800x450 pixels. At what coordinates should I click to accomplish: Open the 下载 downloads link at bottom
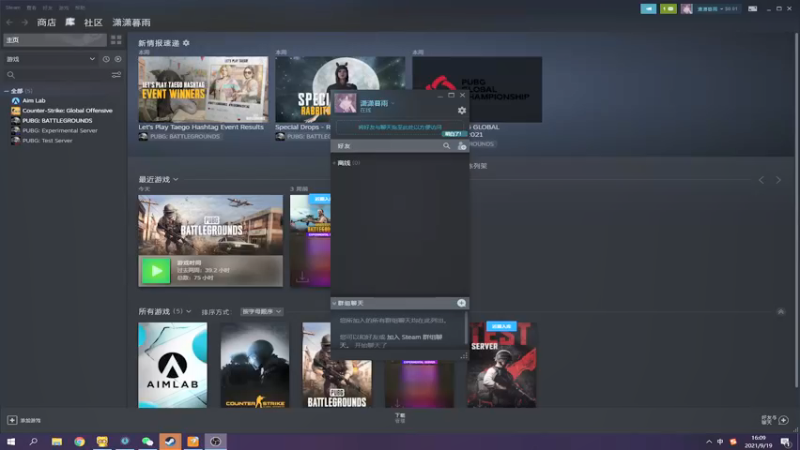click(x=400, y=418)
